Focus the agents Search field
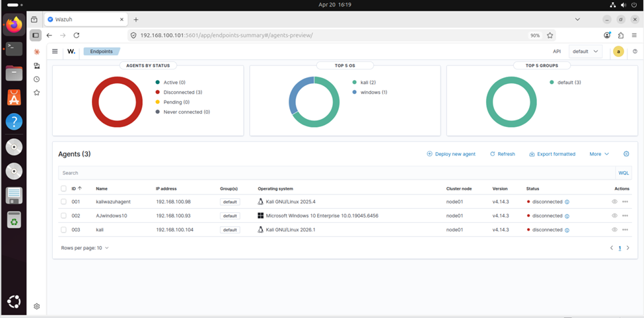The image size is (644, 318). point(336,173)
